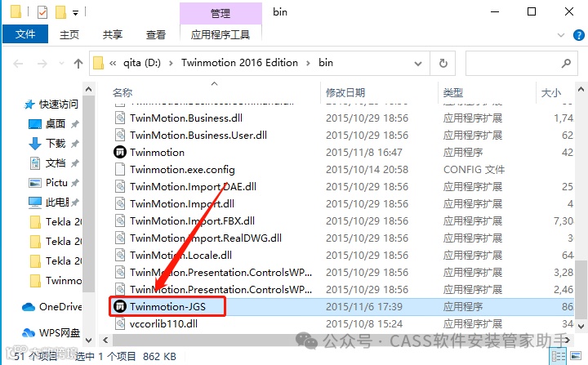Switch to details view in status bar
588x365 pixels.
[558, 356]
